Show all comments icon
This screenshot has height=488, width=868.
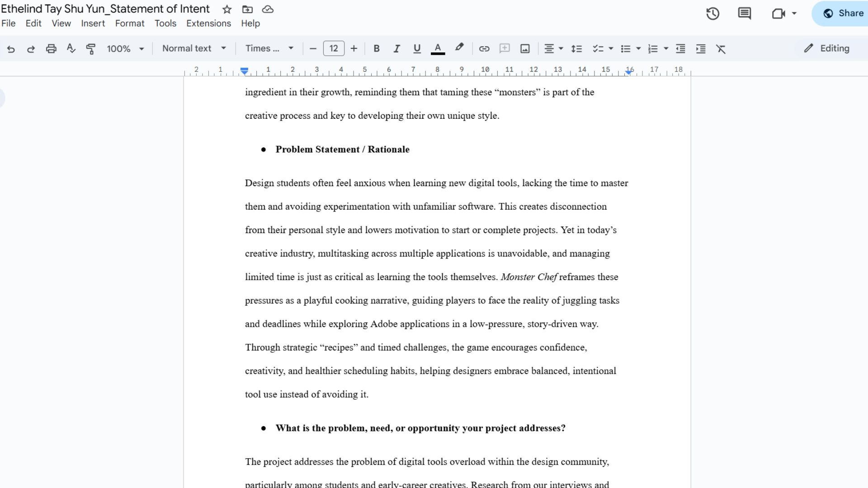(744, 14)
